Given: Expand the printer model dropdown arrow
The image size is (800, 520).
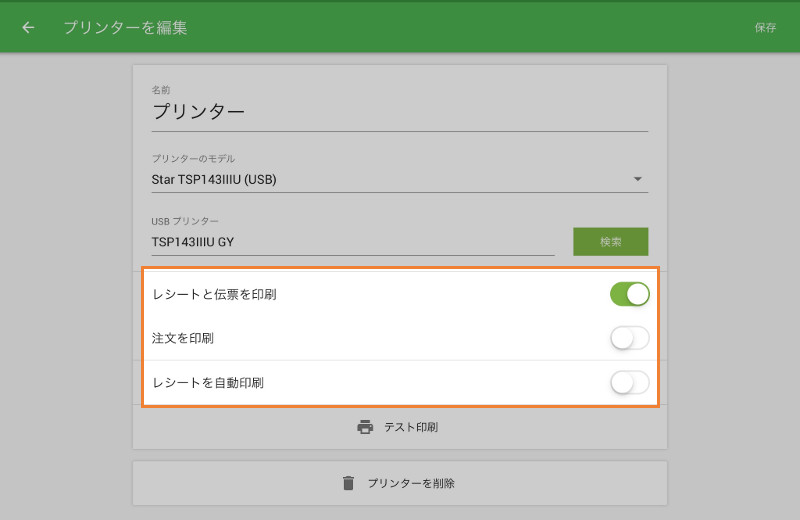Looking at the screenshot, I should click(638, 180).
